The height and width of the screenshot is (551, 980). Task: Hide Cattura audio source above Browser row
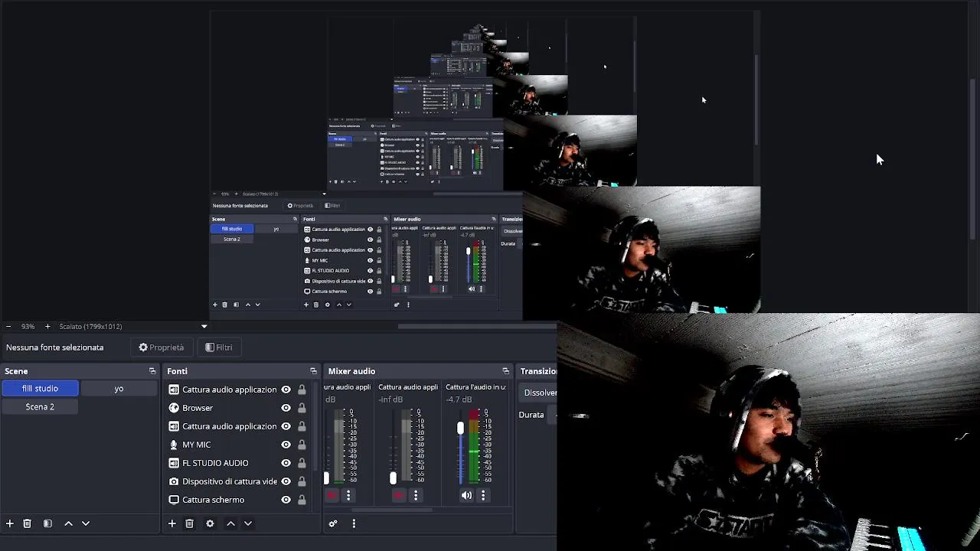(286, 390)
